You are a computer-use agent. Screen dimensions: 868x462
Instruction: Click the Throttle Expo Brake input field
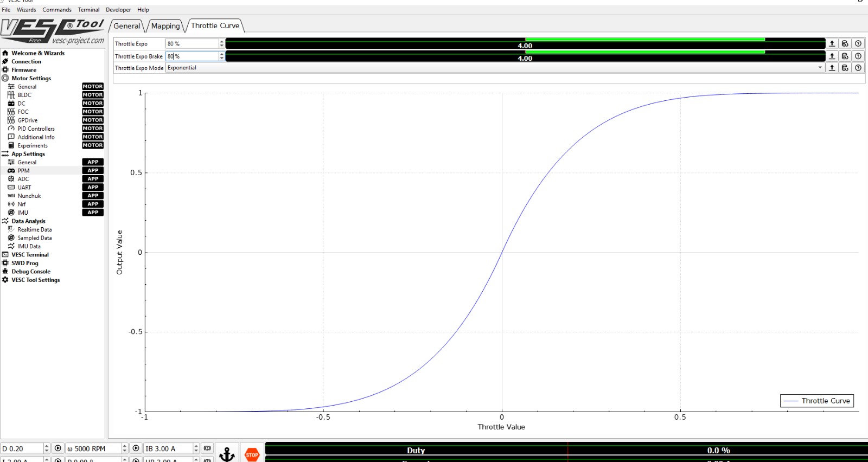(192, 56)
